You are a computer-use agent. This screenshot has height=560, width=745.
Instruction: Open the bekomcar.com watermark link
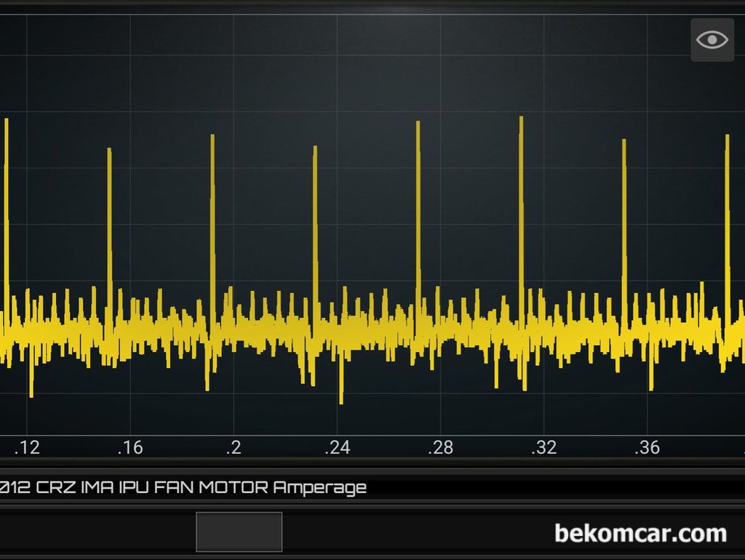click(640, 533)
